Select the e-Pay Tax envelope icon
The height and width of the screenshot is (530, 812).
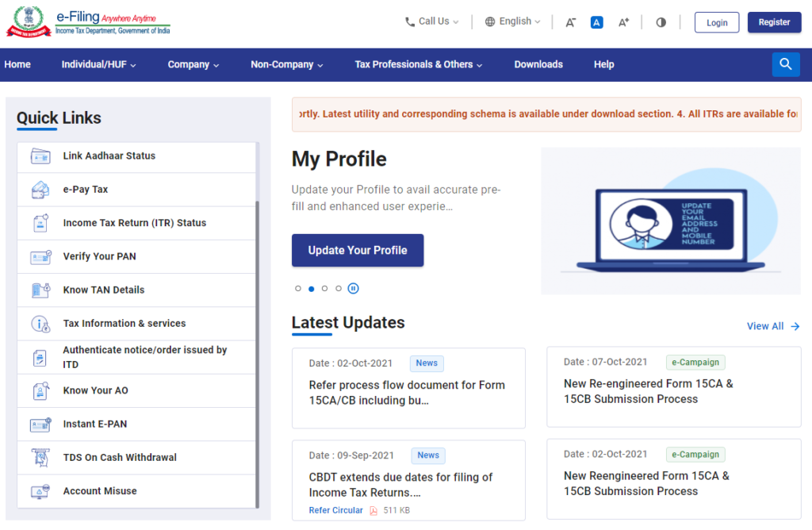[40, 189]
